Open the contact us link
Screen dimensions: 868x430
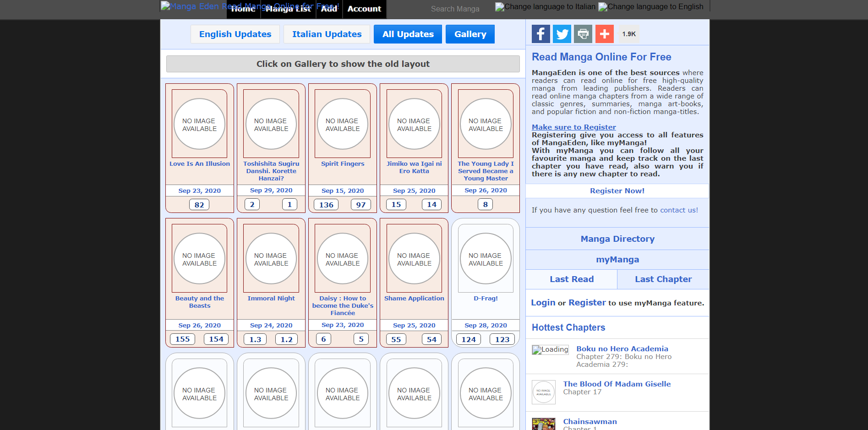679,210
